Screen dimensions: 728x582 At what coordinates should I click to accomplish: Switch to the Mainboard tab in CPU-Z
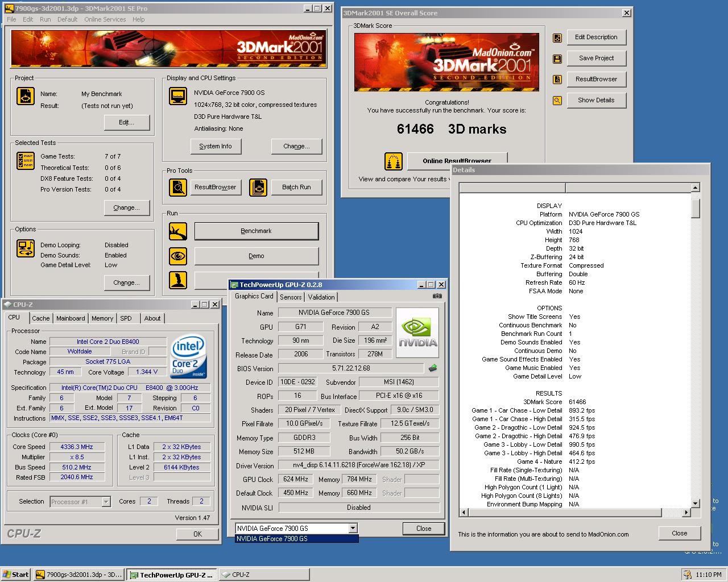71,318
